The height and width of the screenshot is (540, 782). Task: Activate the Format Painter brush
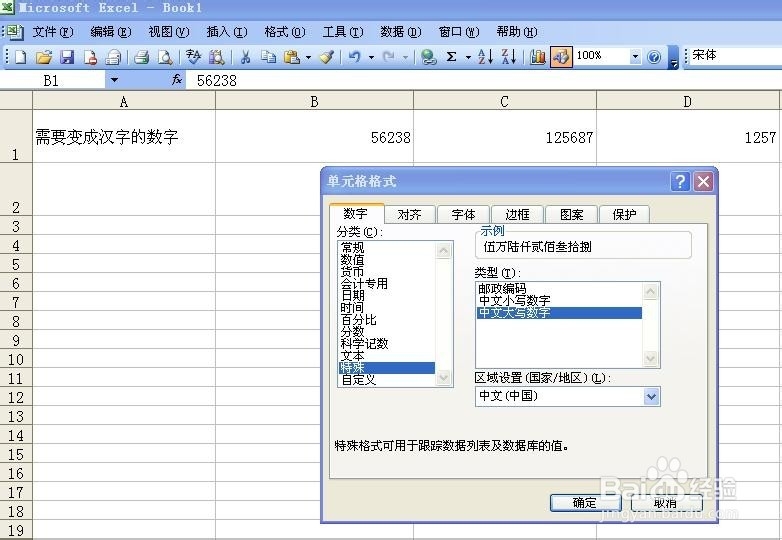pos(326,57)
